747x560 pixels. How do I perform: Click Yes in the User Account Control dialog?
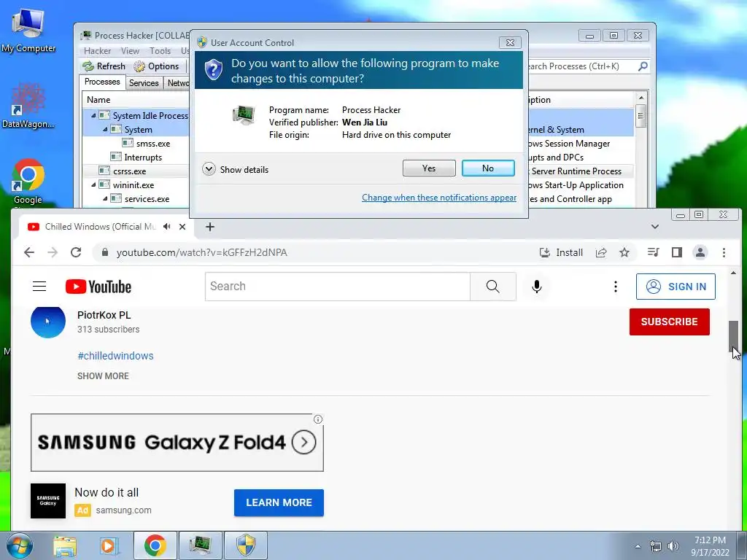click(x=429, y=168)
